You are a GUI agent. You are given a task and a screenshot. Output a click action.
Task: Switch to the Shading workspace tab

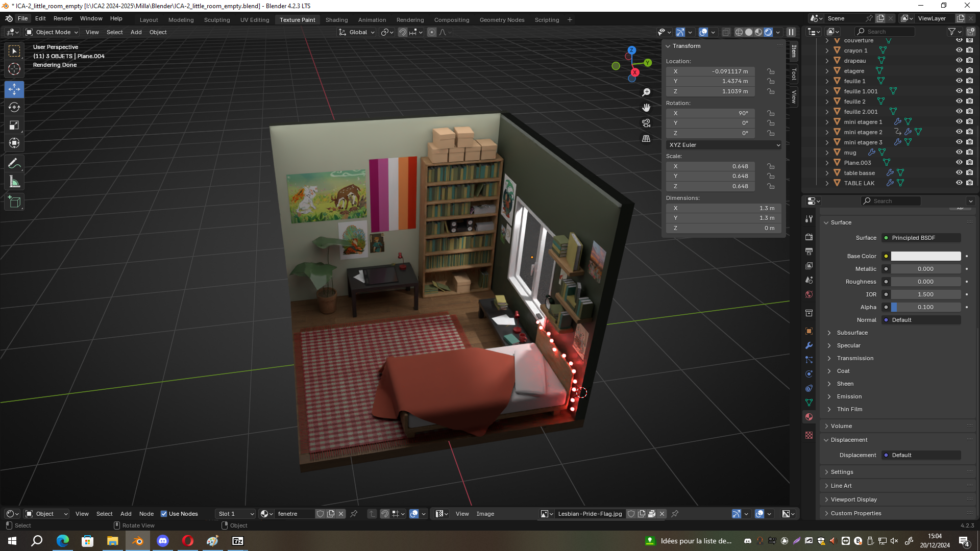pos(336,19)
